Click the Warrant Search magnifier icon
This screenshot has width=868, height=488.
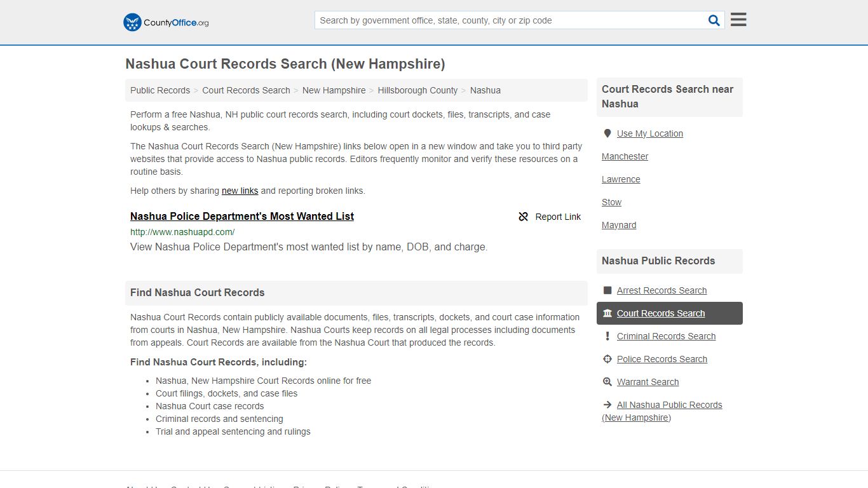607,382
